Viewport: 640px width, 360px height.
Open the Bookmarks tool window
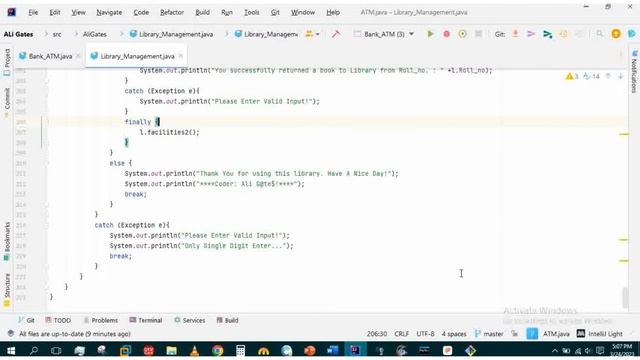point(7,241)
